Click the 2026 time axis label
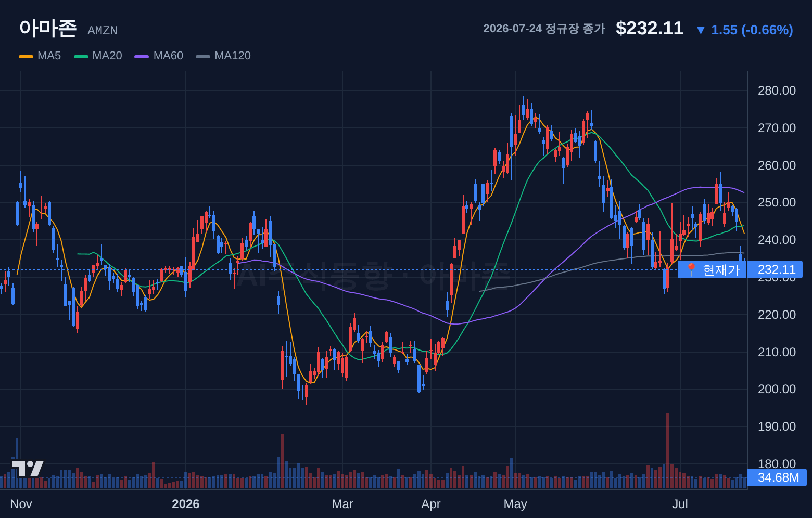 point(186,504)
